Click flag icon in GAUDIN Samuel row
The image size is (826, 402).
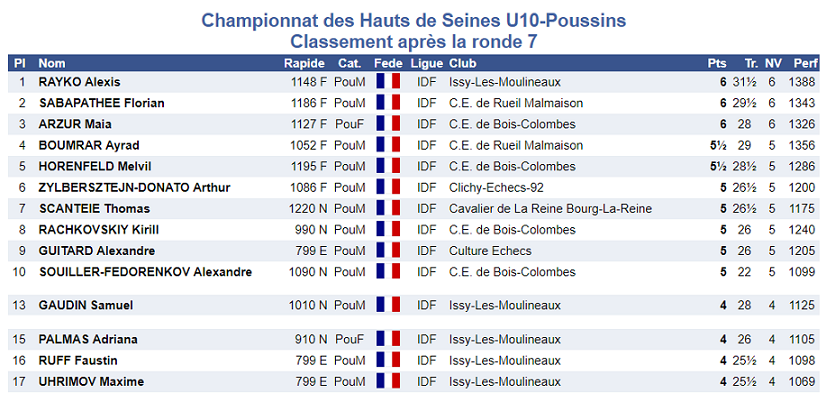tap(388, 305)
